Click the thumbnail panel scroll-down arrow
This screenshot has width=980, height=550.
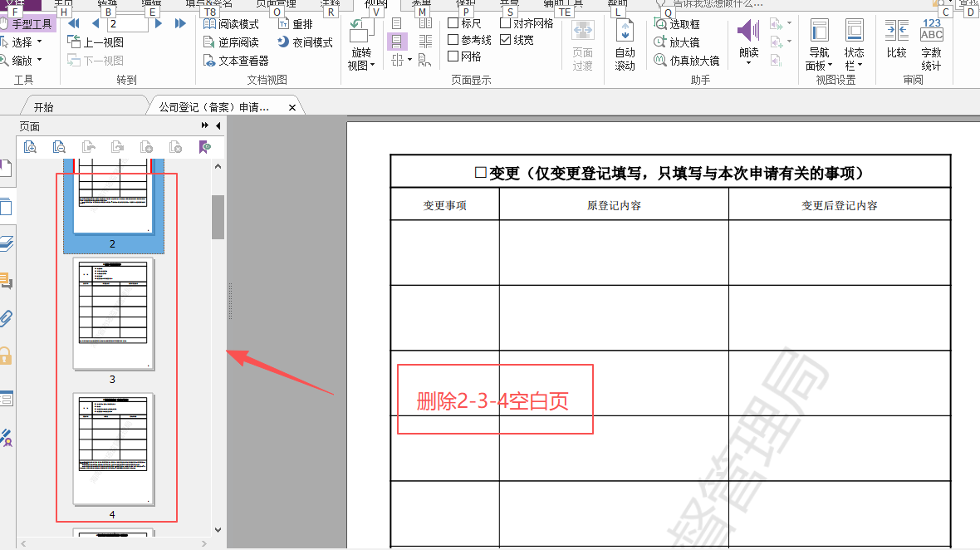(218, 530)
